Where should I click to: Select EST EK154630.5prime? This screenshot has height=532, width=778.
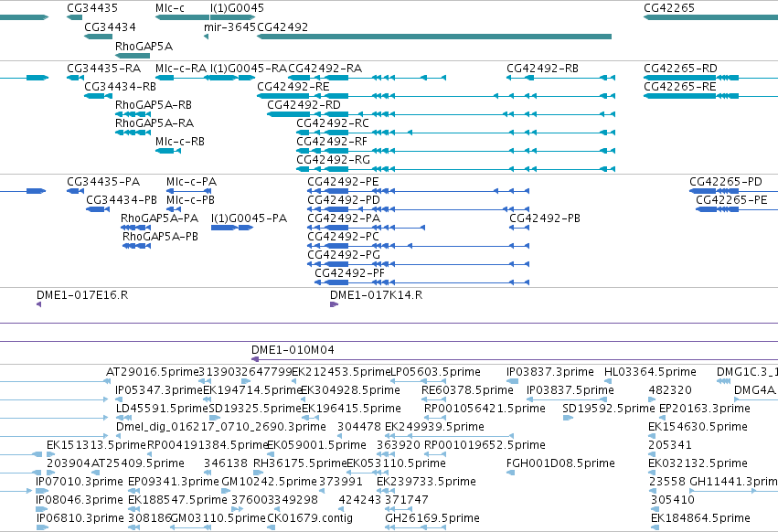tap(652, 436)
